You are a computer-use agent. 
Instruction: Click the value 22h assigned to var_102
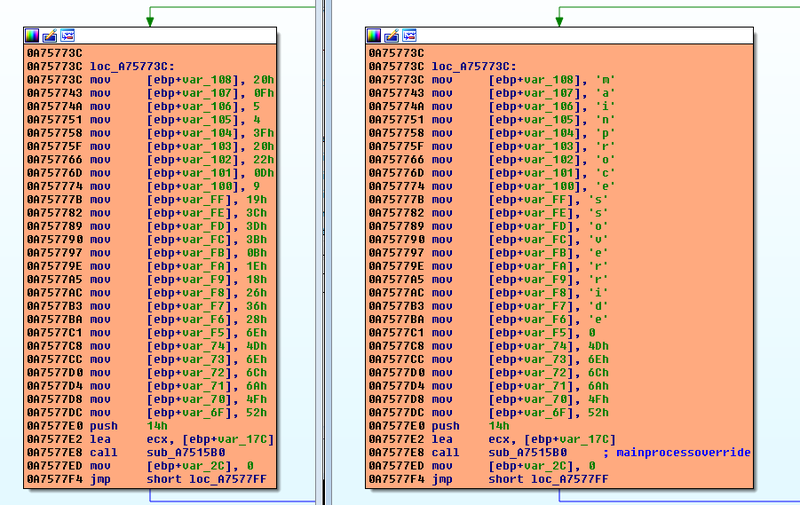[264, 160]
